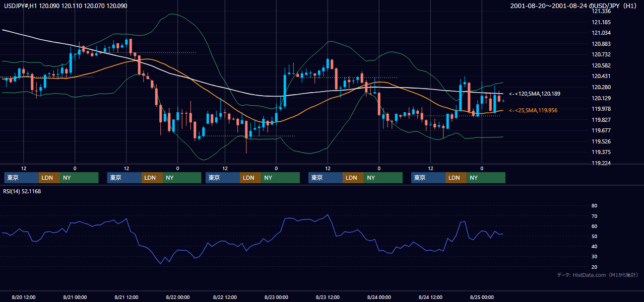Click the LDN session block for 8/20
Screen dimensions: 644x302
coord(49,178)
